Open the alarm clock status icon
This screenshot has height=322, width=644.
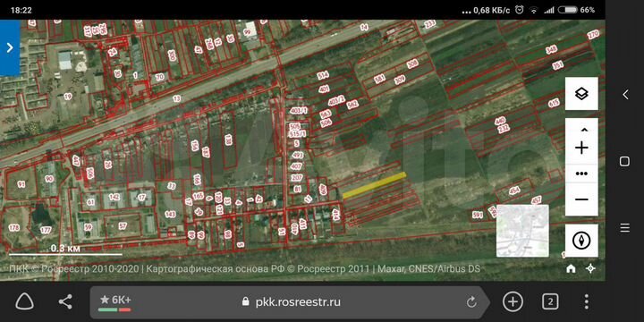520,10
